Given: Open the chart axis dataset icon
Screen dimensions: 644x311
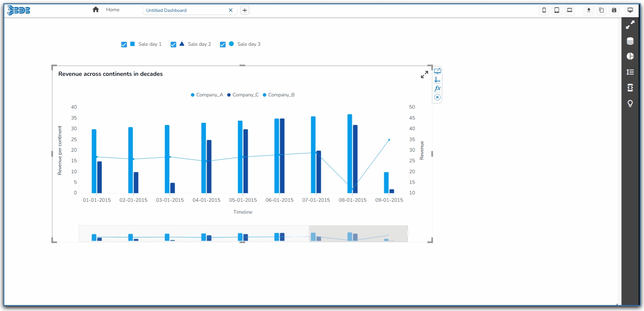Looking at the screenshot, I should point(437,80).
